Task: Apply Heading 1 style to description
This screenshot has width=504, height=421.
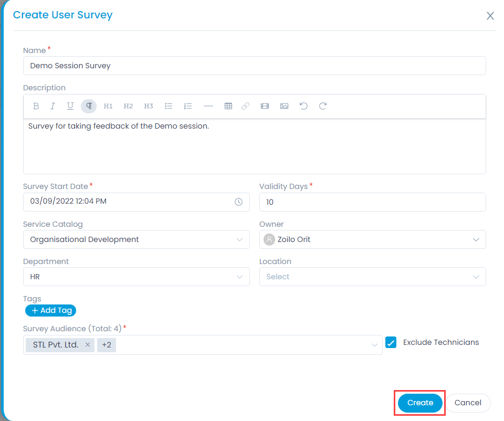Action: pyautogui.click(x=108, y=106)
